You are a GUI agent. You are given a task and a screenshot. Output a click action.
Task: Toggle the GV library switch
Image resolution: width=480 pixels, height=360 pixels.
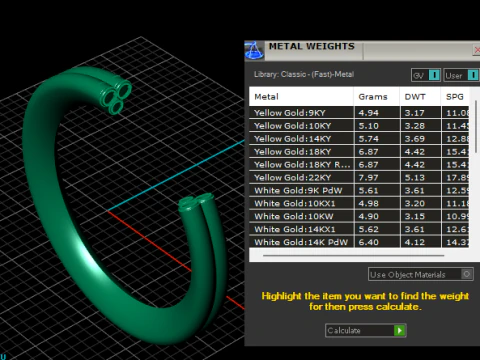pyautogui.click(x=426, y=75)
